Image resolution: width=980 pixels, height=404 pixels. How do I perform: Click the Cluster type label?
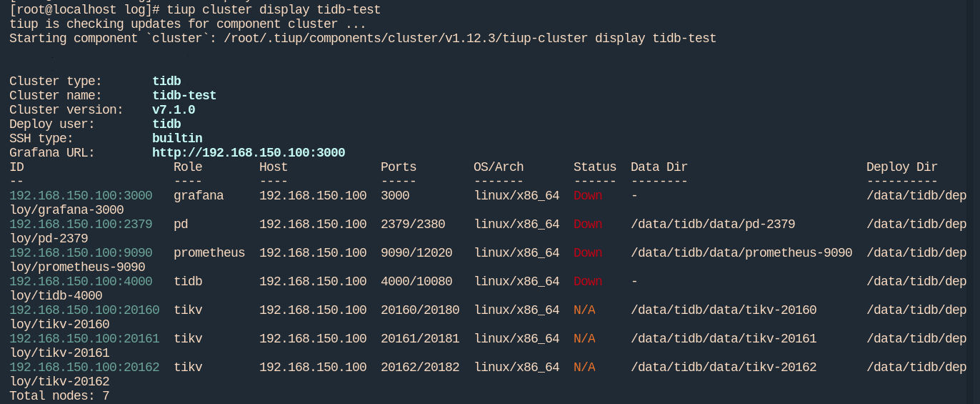(x=56, y=81)
